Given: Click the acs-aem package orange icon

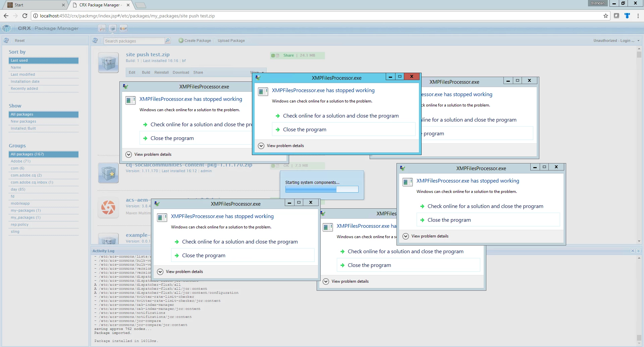Looking at the screenshot, I should (x=108, y=207).
